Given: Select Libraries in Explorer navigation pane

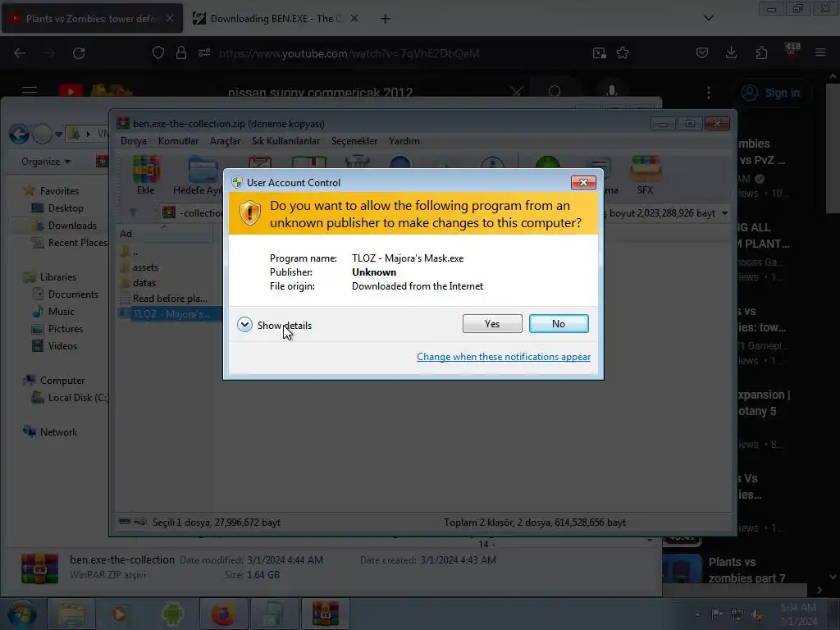Looking at the screenshot, I should (50, 277).
